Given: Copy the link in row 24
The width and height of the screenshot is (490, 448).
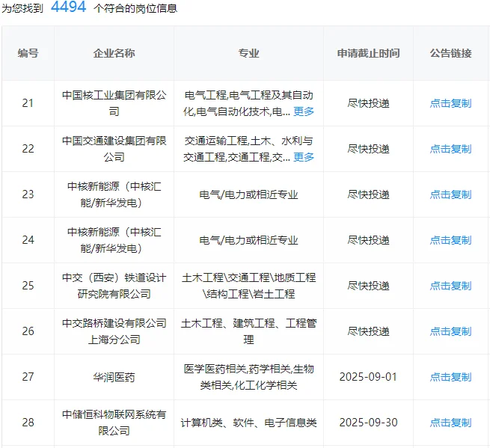Looking at the screenshot, I should tap(450, 240).
